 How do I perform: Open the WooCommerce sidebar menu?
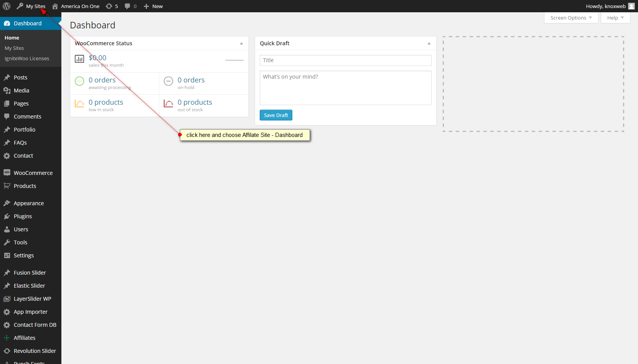click(x=33, y=173)
